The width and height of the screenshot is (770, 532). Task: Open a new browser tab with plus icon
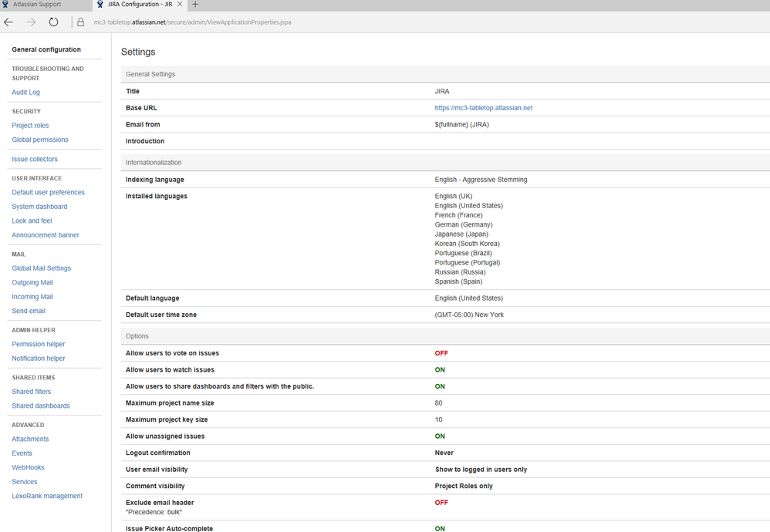pyautogui.click(x=195, y=5)
